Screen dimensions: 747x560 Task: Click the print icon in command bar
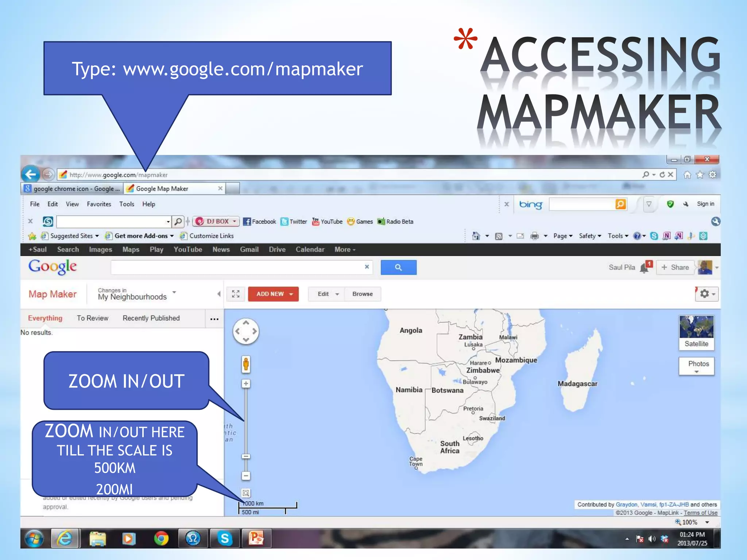coord(534,236)
